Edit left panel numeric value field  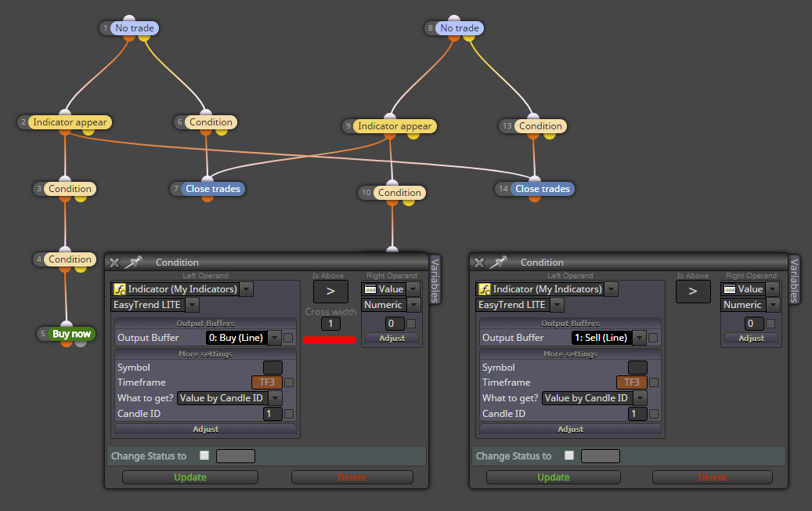click(395, 324)
